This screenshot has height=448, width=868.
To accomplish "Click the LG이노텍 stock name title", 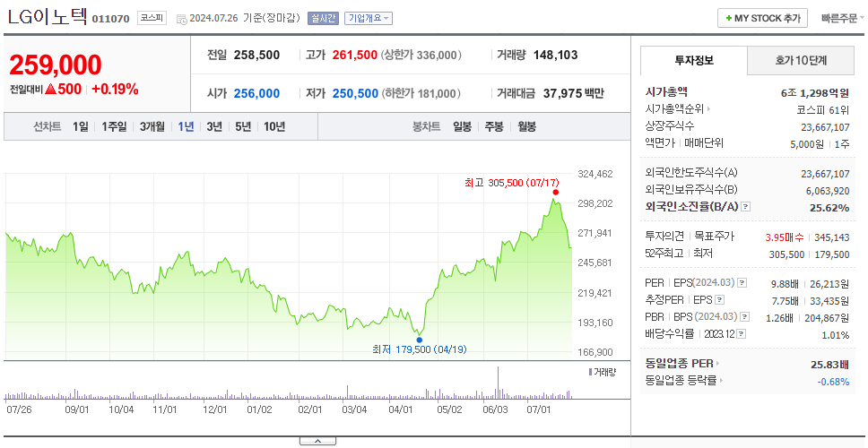I will click(47, 17).
